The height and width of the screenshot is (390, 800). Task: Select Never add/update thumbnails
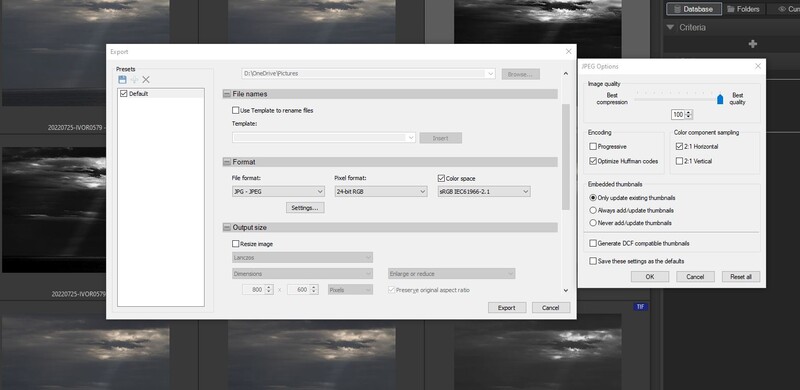(x=592, y=223)
